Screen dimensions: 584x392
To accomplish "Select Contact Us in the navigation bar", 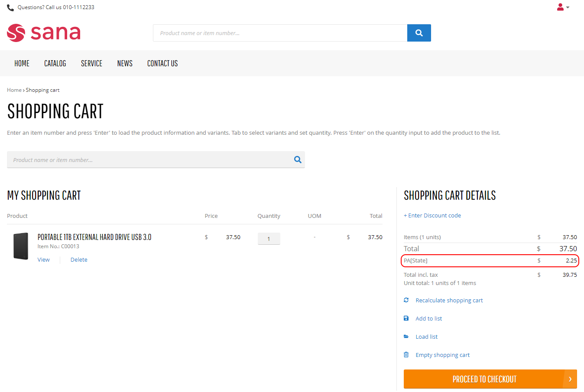I will (162, 63).
